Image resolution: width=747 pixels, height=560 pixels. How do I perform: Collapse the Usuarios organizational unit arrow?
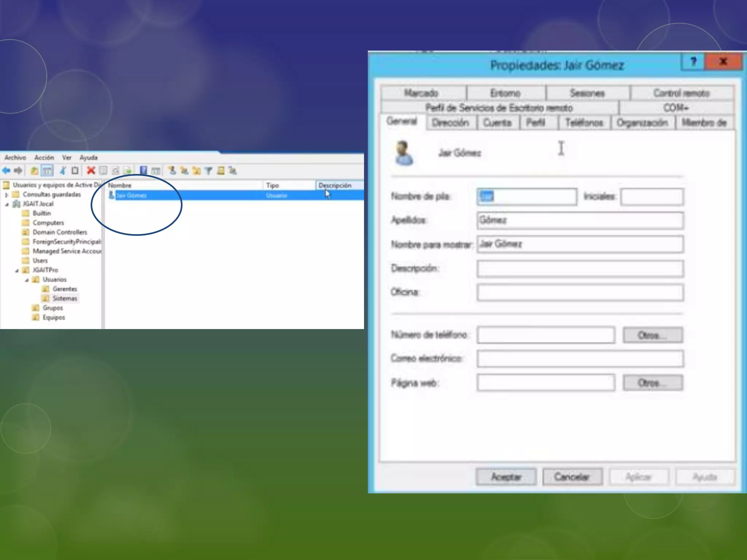click(x=27, y=280)
